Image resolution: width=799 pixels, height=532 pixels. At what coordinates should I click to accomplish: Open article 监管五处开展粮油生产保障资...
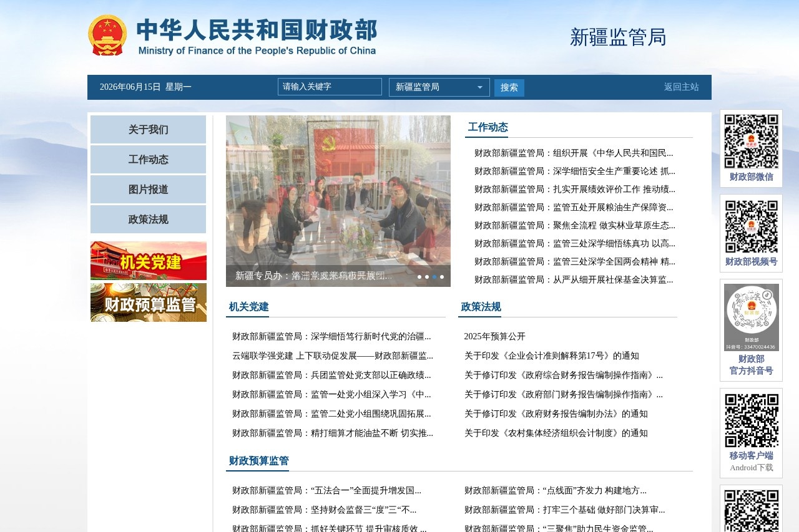point(574,208)
